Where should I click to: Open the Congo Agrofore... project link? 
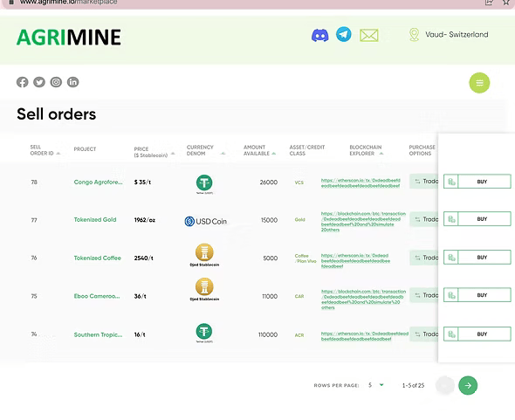click(x=98, y=182)
